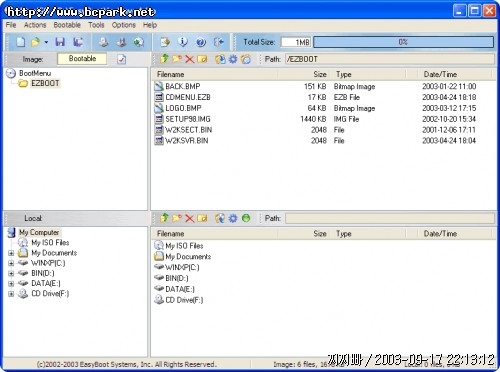Expand CD Drive(F:) in Local tree
The width and height of the screenshot is (500, 372).
pyautogui.click(x=11, y=294)
